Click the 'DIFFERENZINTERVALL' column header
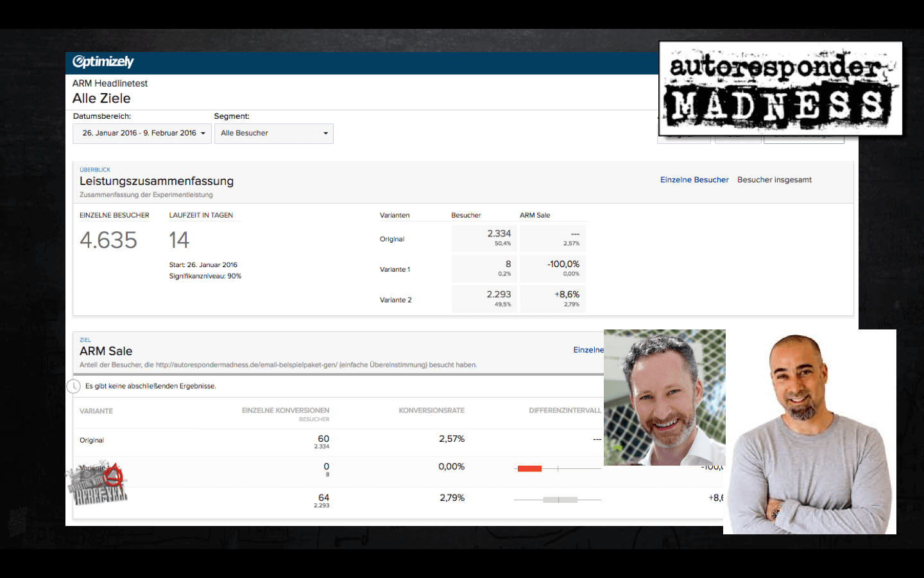Viewport: 924px width, 578px height. pos(565,410)
